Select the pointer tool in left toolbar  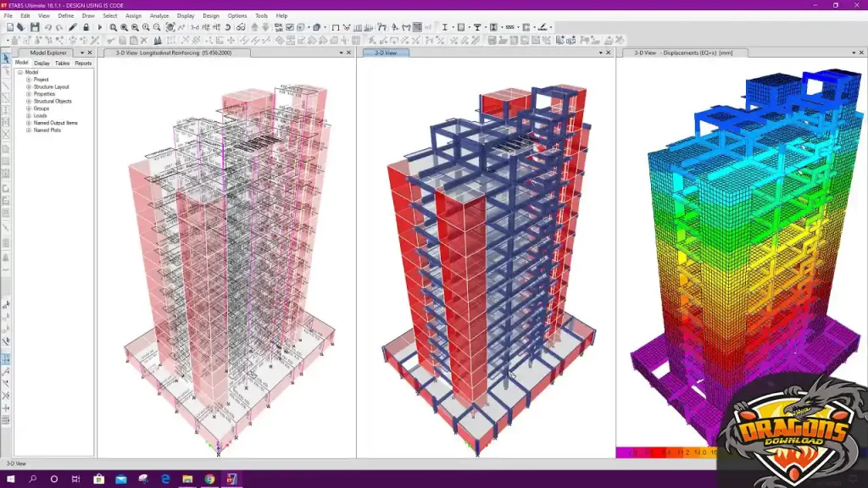[5, 58]
